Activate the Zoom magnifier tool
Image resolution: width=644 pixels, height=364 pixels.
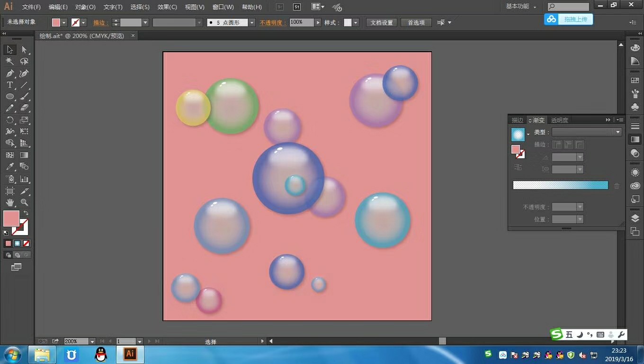click(x=25, y=202)
